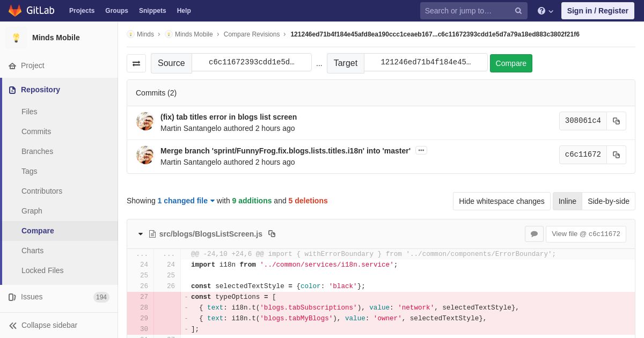The height and width of the screenshot is (338, 644).
Task: Click Sign in / Register button
Action: pos(598,11)
